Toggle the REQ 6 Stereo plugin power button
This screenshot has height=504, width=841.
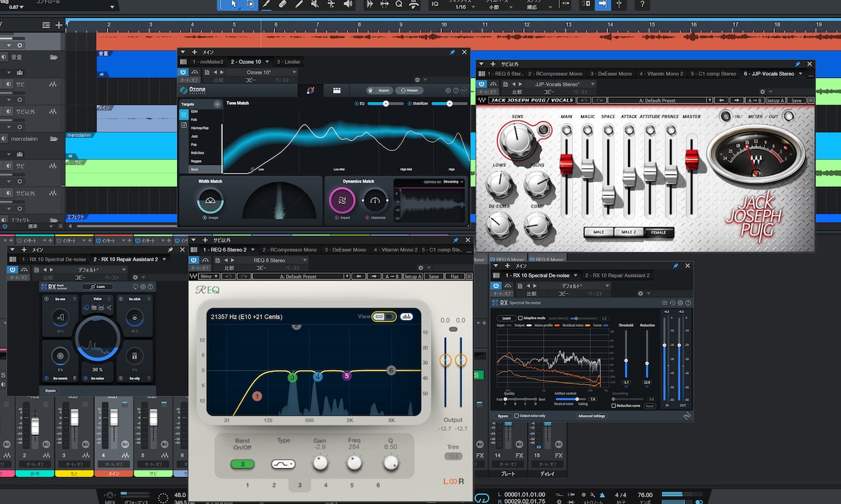[195, 260]
